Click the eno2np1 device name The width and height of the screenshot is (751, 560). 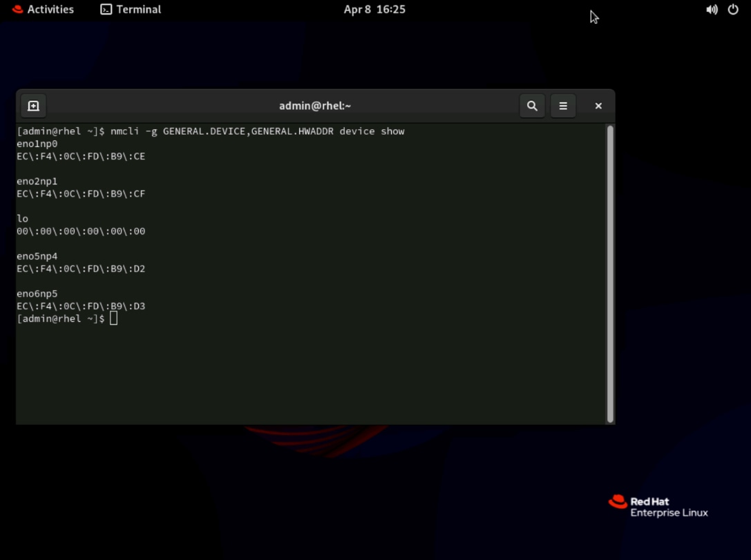[37, 181]
